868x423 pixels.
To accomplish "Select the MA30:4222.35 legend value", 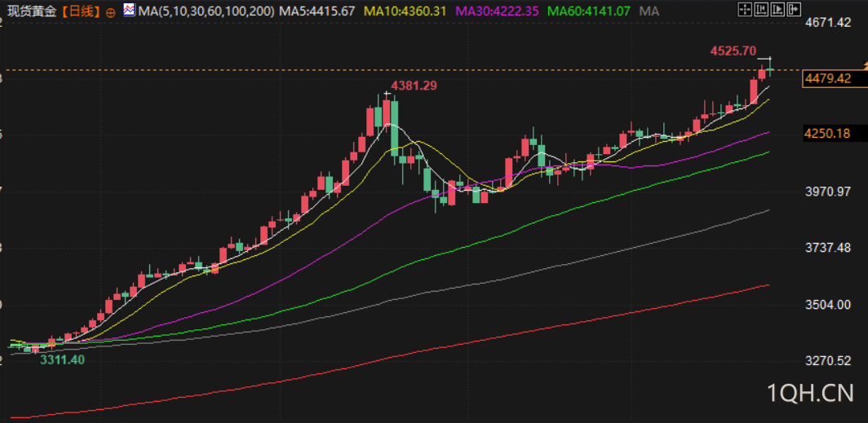I will click(x=496, y=11).
